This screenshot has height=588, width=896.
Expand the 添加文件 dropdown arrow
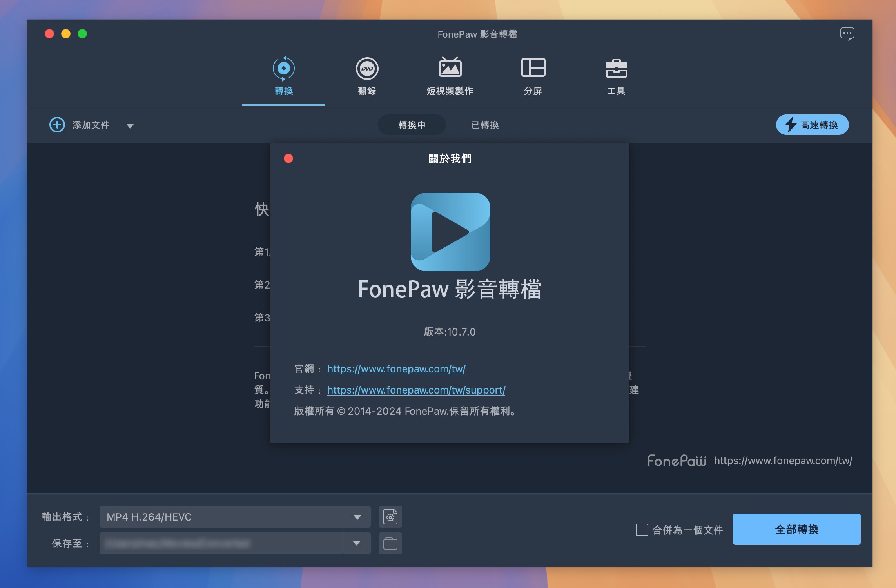[x=130, y=126]
